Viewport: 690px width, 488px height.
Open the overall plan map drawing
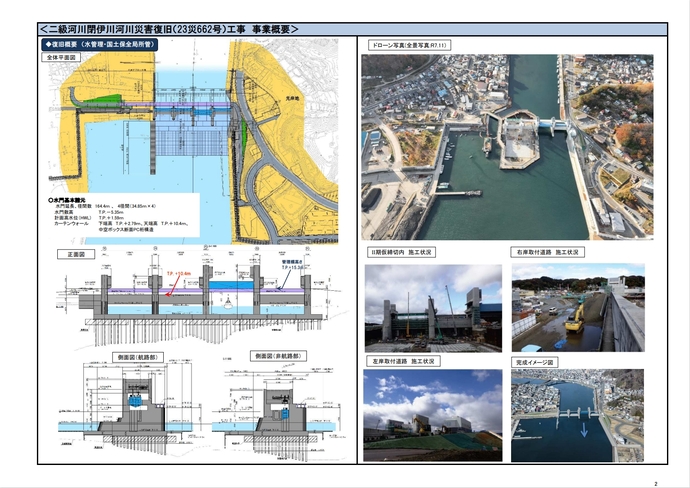pos(193,142)
